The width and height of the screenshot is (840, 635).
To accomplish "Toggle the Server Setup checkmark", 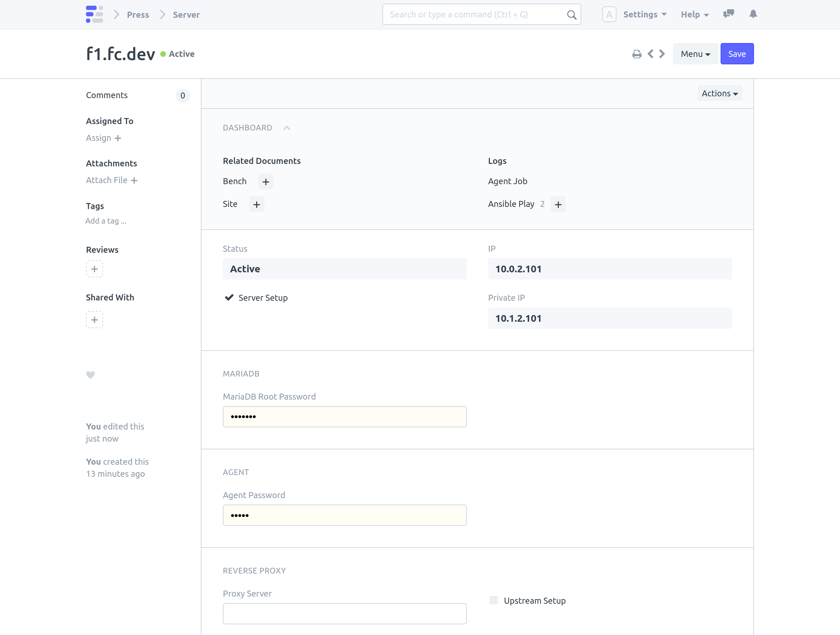I will click(x=229, y=298).
